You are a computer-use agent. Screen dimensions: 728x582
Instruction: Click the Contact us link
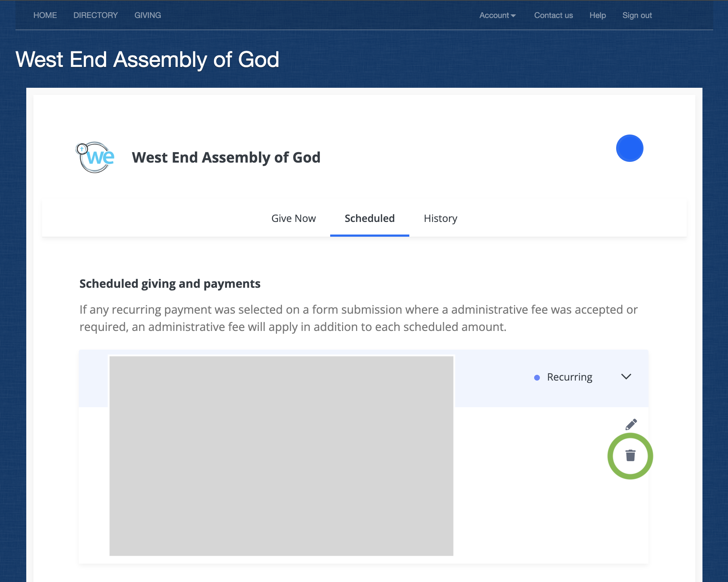point(553,15)
